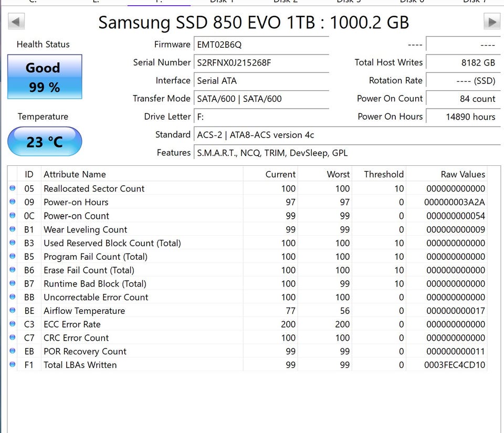Go to previous disk with left arrow
The height and width of the screenshot is (433, 504).
(x=16, y=22)
